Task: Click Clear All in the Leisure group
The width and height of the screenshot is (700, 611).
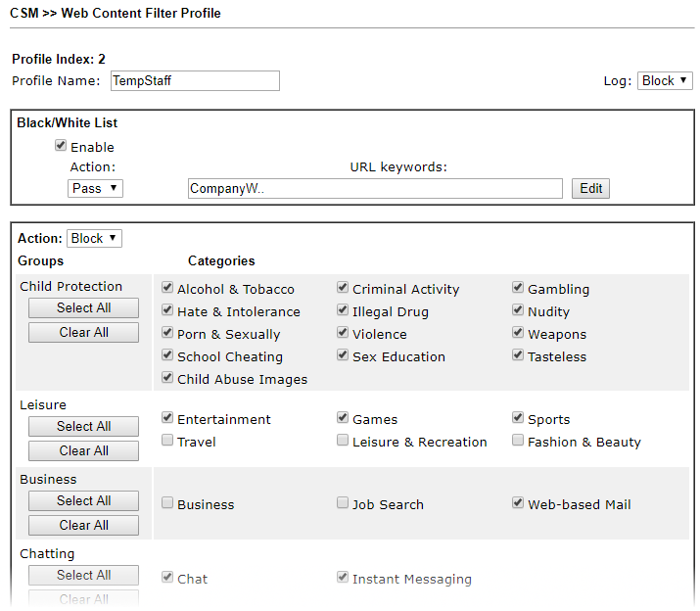Action: (83, 450)
